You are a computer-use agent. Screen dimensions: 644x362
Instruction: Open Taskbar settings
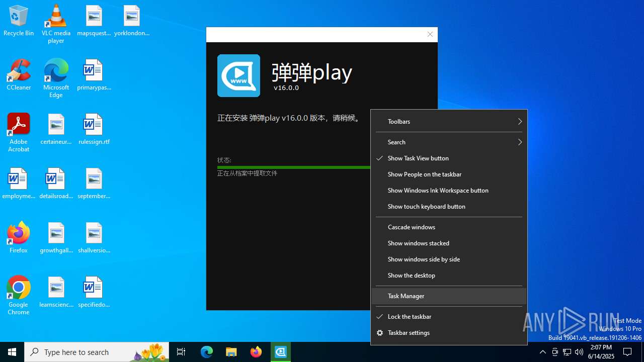(x=449, y=332)
